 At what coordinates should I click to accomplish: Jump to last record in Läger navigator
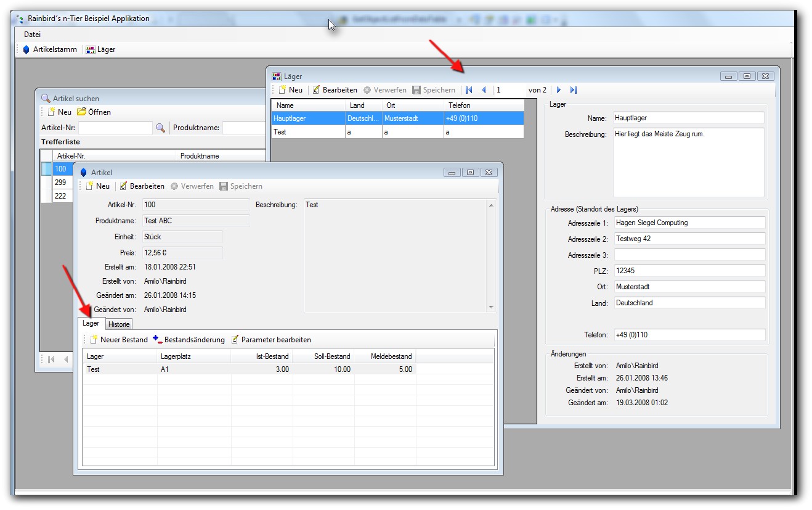(574, 90)
